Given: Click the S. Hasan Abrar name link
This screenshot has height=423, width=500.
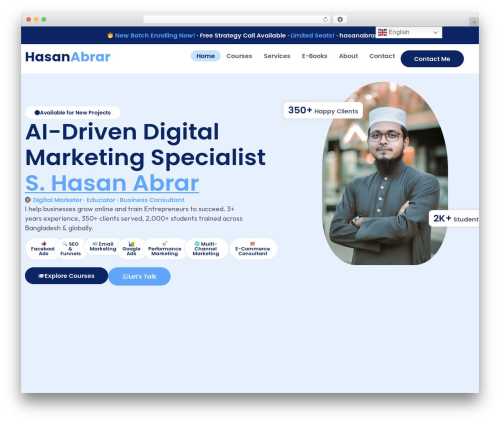Looking at the screenshot, I should [112, 183].
